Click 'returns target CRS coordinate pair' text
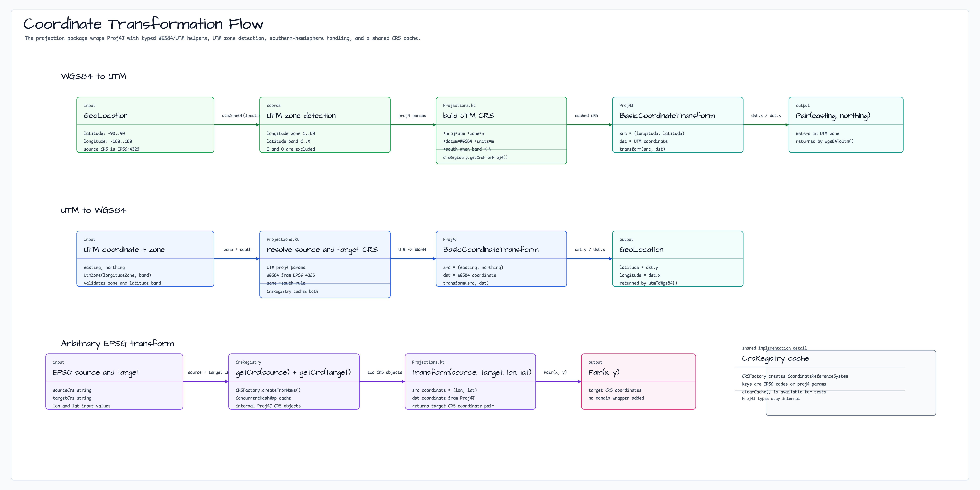Viewport: 980px width, 490px height. click(x=453, y=406)
